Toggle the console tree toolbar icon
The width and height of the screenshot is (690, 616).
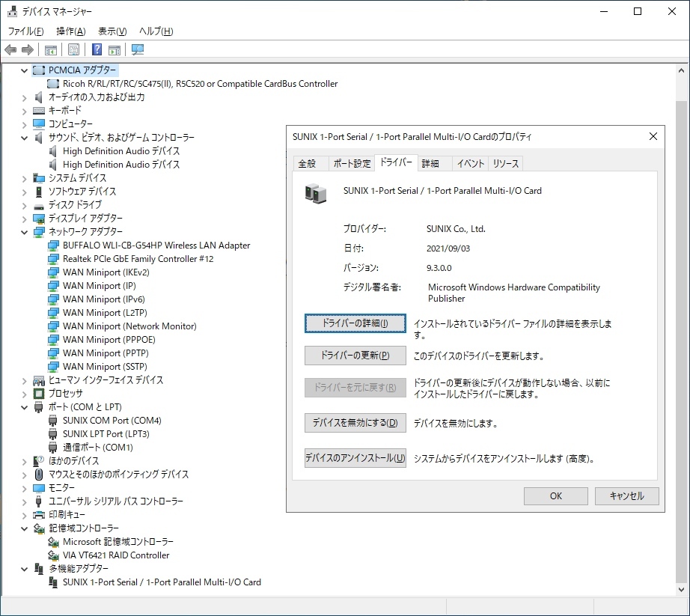coord(51,49)
